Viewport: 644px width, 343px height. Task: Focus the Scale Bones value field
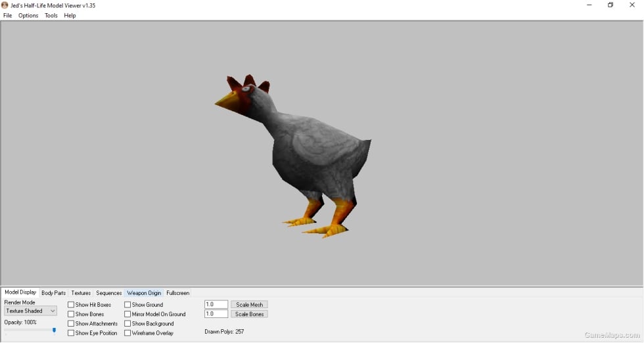pyautogui.click(x=216, y=314)
